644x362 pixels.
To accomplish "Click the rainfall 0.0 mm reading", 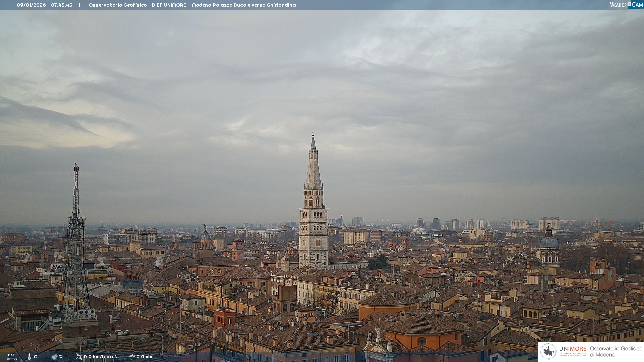I will click(145, 357).
